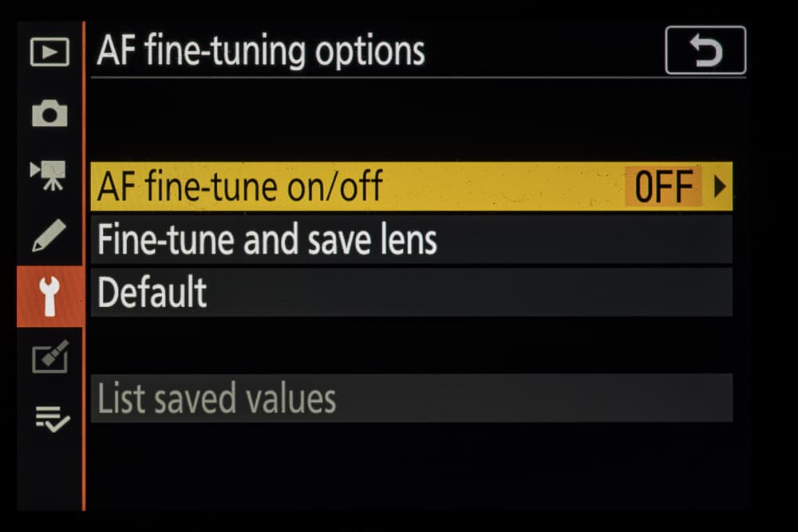Select the Custom Settings pencil icon

(x=49, y=236)
